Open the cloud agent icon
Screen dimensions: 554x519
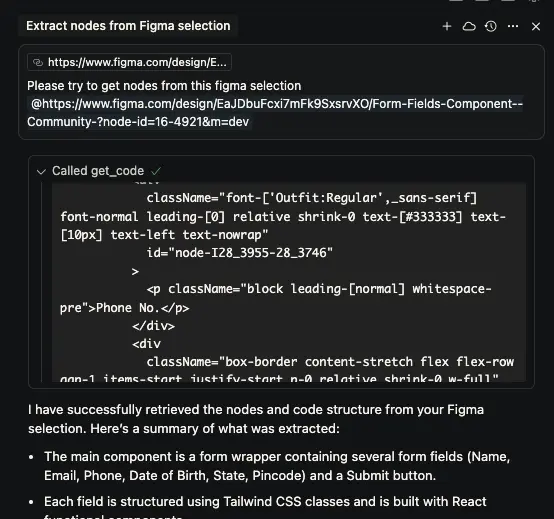tap(469, 26)
